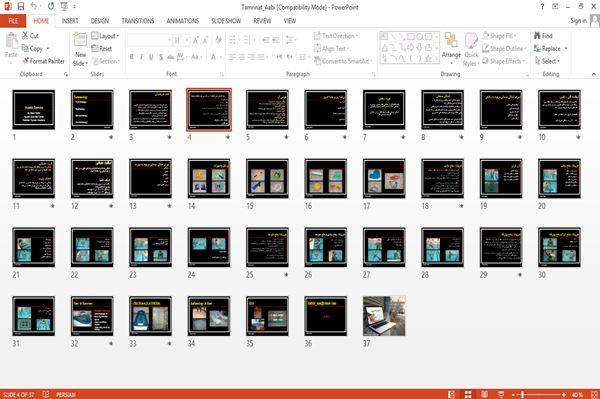
Task: Click the Reset slide button
Action: click(102, 49)
